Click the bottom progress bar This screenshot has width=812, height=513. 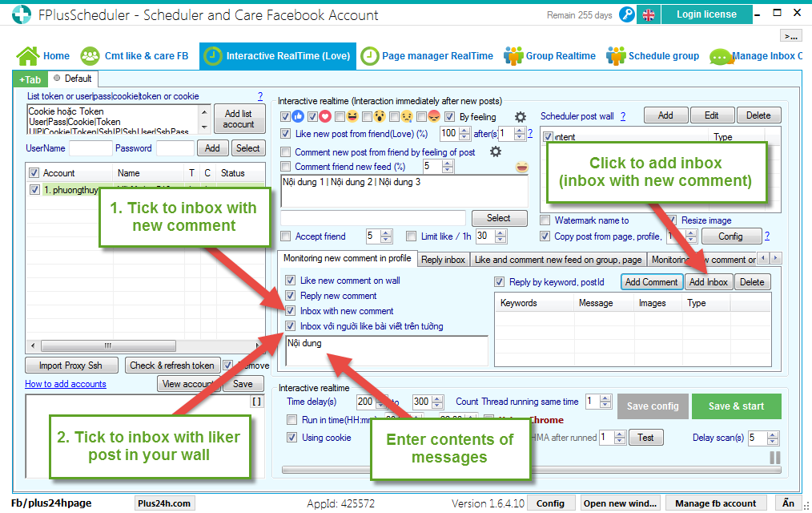531,470
